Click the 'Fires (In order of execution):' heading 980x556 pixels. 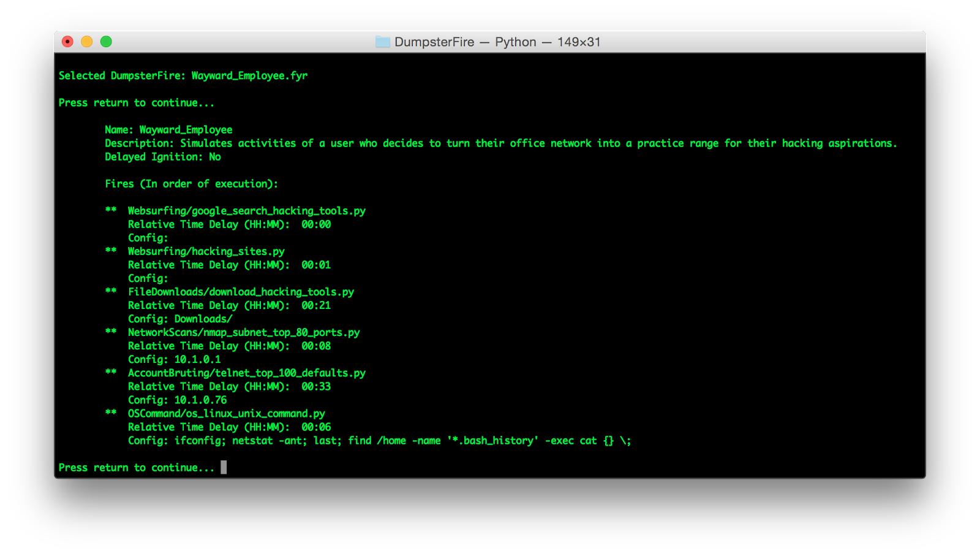[x=191, y=183]
